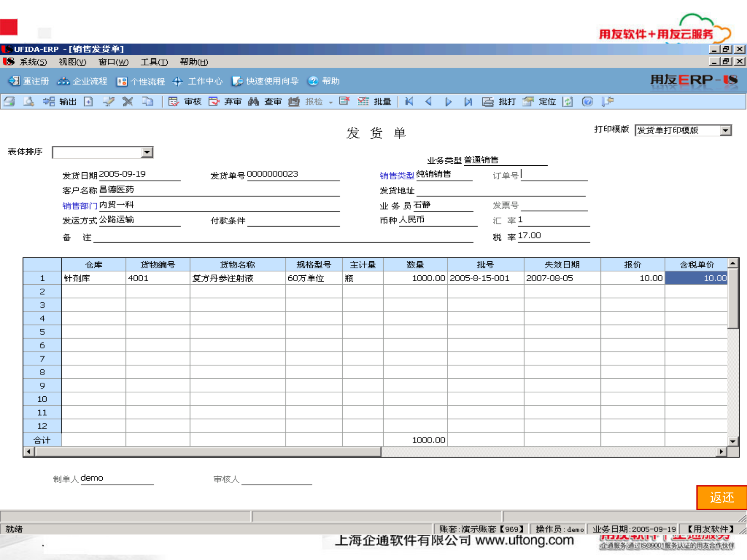Open the 窗口(W) menu
This screenshot has width=747, height=560.
pyautogui.click(x=113, y=62)
